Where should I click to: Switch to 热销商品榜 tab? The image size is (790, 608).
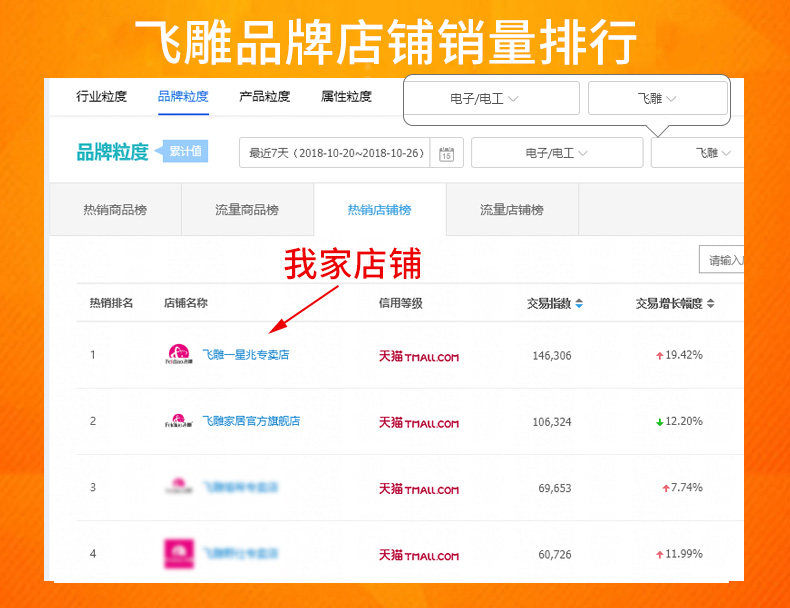coord(115,210)
